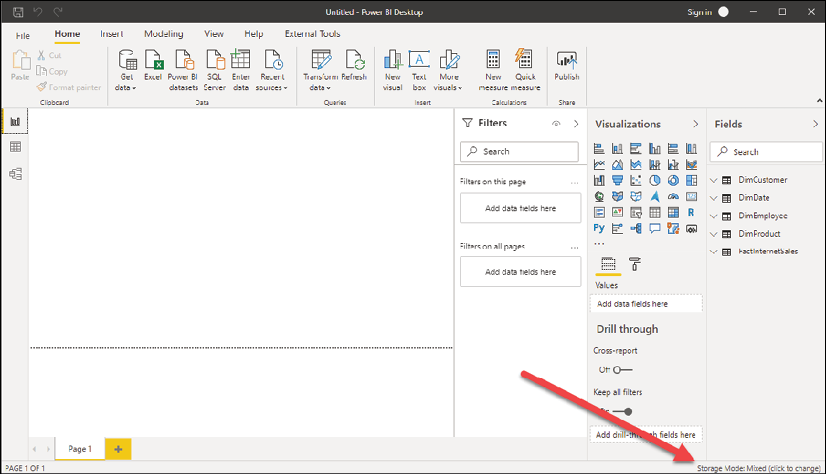Open the More visuals dropdown
The image size is (826, 474).
click(x=448, y=71)
